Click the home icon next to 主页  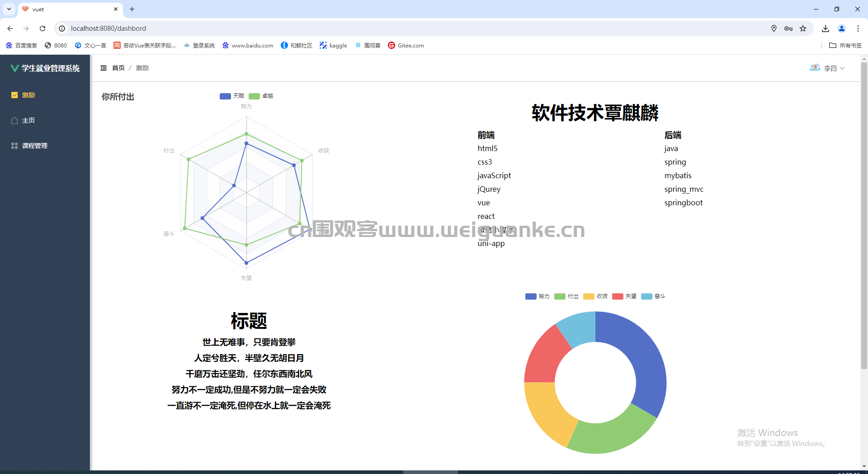pos(14,120)
